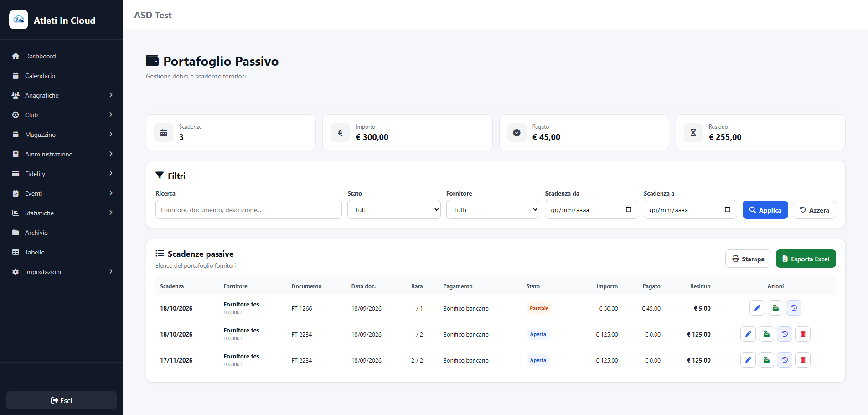Image resolution: width=868 pixels, height=415 pixels.
Task: Click the Scadenze count summary card
Action: point(231,132)
